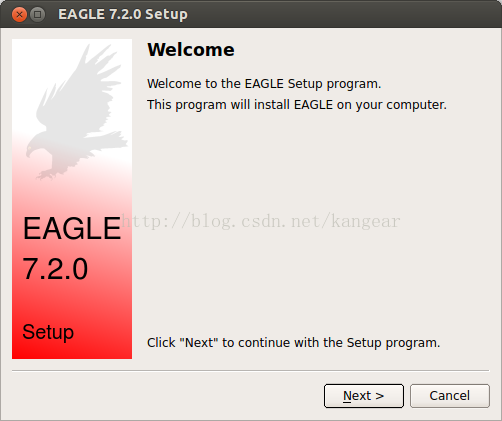The height and width of the screenshot is (421, 502).
Task: Click the eagle's talons in the logo
Action: tap(47, 174)
